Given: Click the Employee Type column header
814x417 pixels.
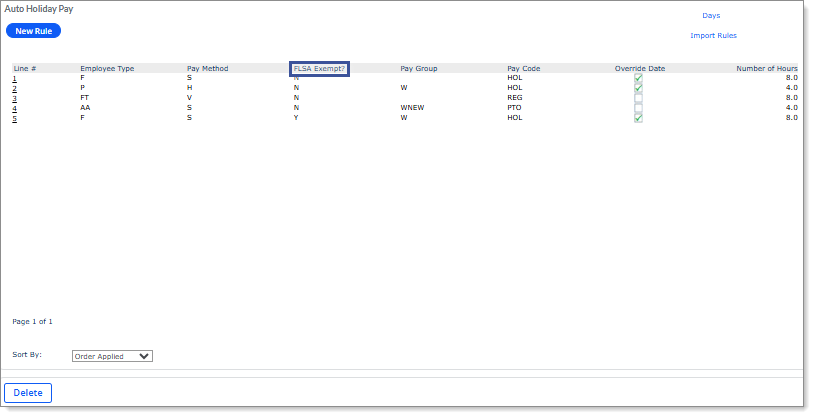Looking at the screenshot, I should [x=107, y=69].
